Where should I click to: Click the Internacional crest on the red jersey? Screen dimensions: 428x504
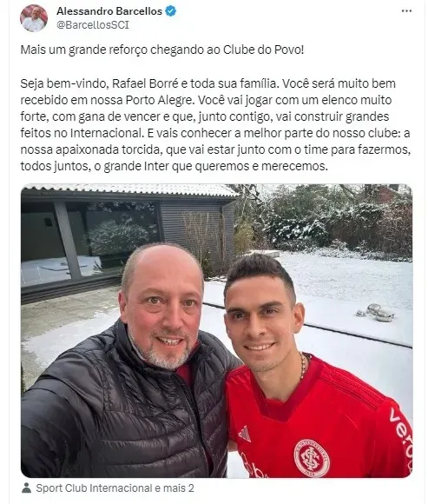(x=312, y=458)
